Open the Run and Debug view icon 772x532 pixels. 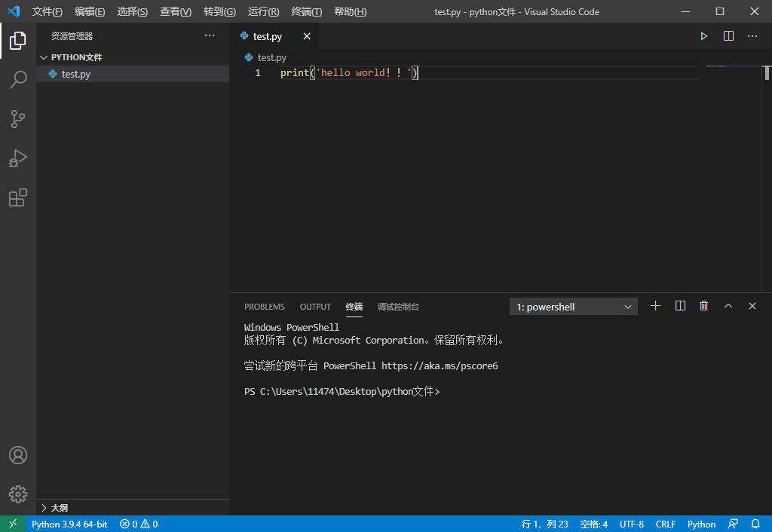click(18, 158)
